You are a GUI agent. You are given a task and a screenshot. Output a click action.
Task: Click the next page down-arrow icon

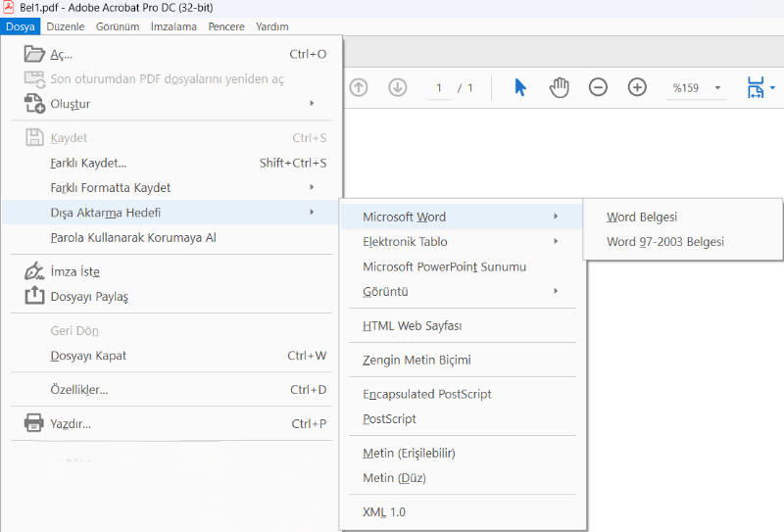(398, 87)
